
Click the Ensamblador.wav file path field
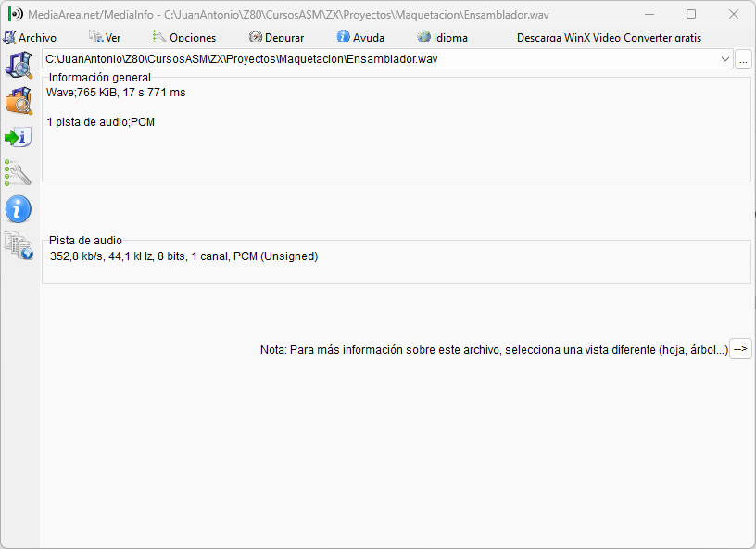(371, 59)
